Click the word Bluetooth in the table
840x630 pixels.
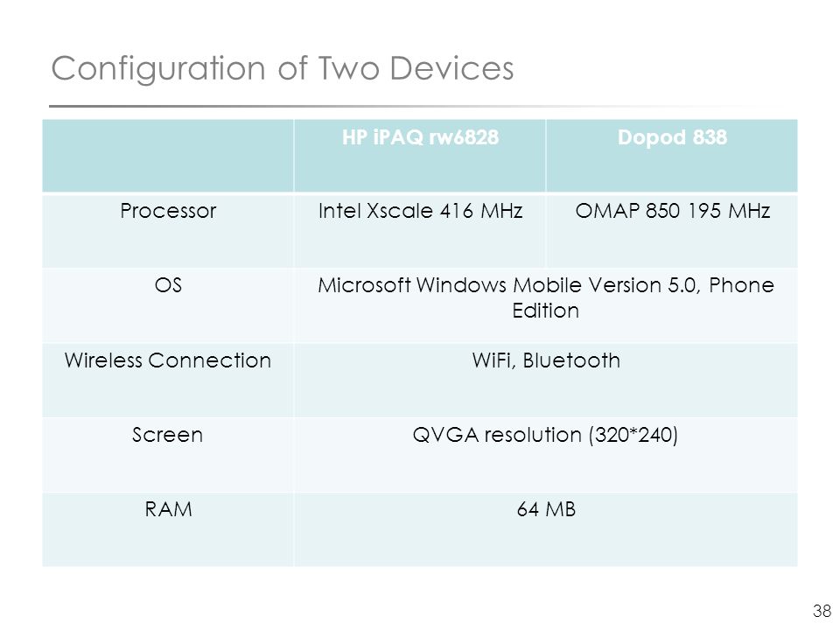coord(571,360)
